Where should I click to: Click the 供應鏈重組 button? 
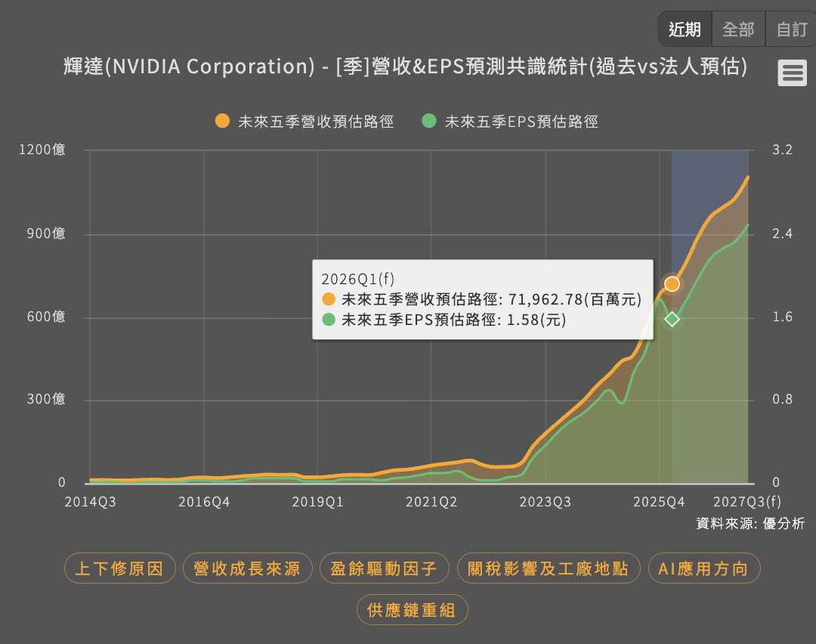click(412, 610)
